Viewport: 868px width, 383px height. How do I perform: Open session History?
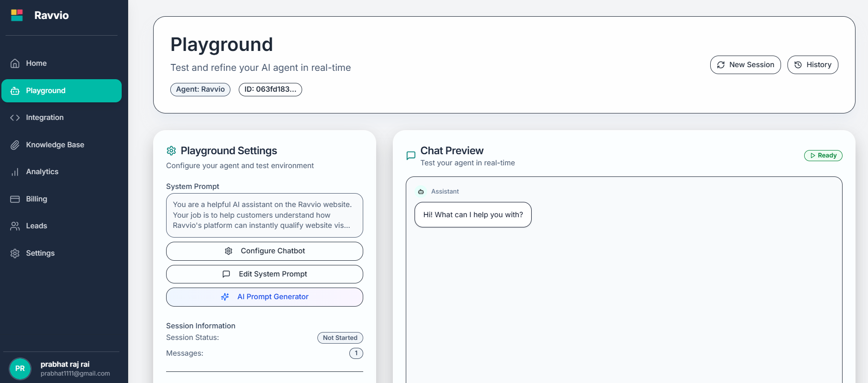click(x=813, y=65)
